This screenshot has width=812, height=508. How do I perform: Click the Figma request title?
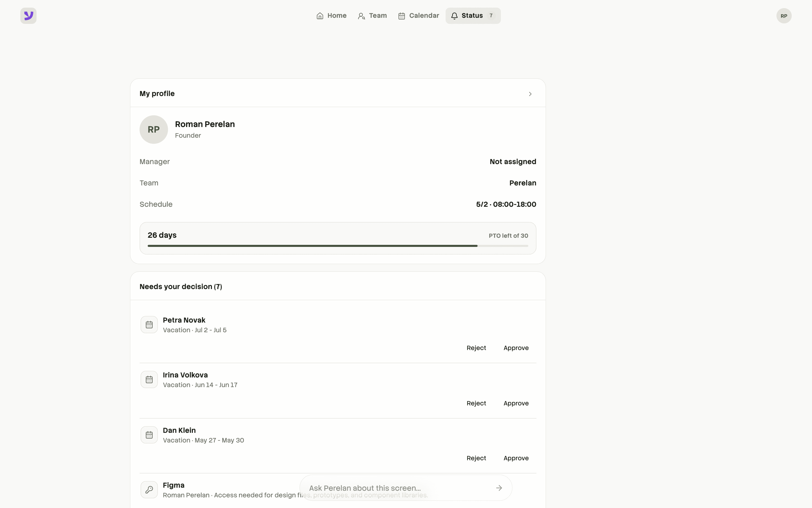coord(174,485)
